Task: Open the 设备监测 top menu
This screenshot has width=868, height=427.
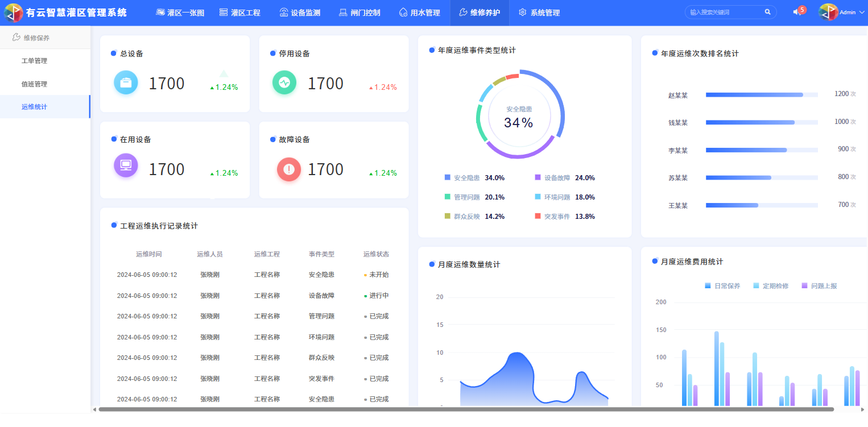Action: point(300,13)
